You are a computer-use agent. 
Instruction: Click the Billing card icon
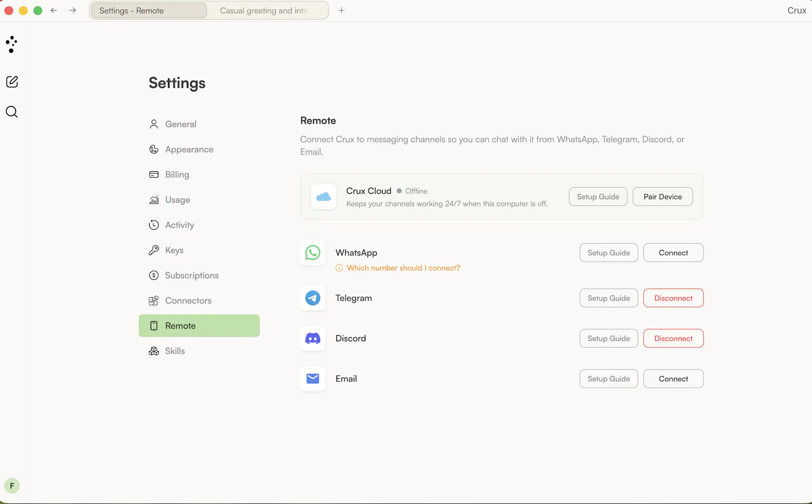point(154,174)
